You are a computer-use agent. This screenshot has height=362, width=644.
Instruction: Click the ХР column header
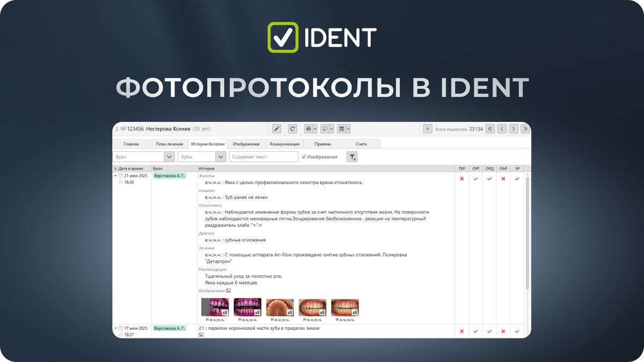pos(517,168)
